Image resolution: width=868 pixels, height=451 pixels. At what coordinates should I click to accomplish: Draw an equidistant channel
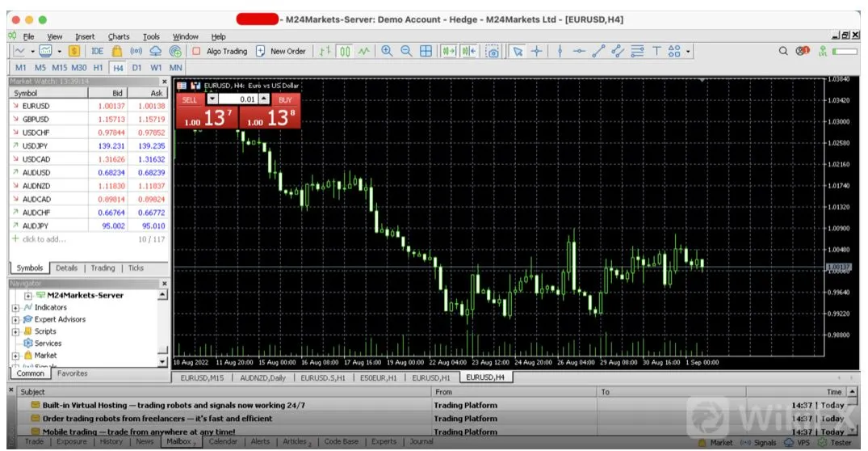point(618,51)
